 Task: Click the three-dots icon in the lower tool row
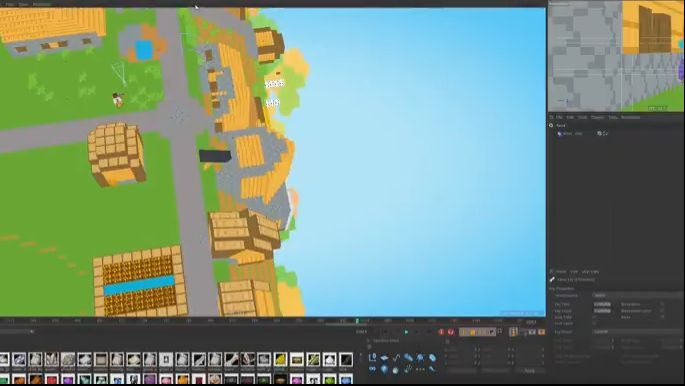click(x=420, y=369)
